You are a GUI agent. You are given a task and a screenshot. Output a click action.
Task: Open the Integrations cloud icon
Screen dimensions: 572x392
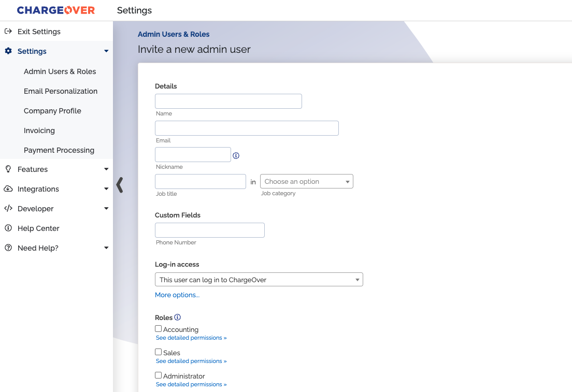click(x=7, y=188)
